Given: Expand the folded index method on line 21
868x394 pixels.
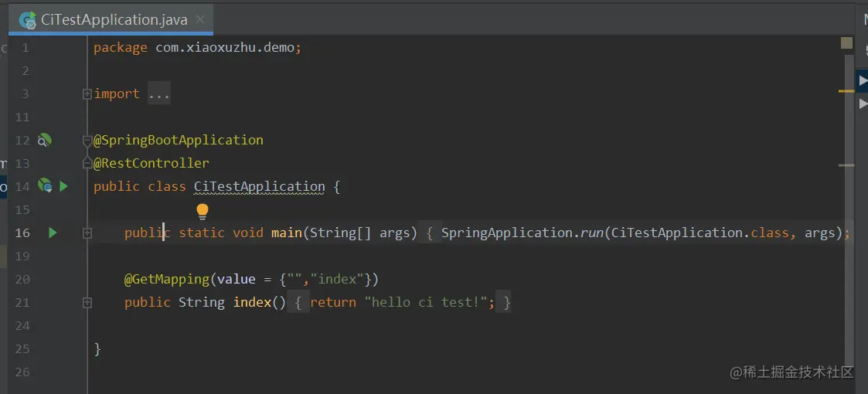Looking at the screenshot, I should point(87,303).
